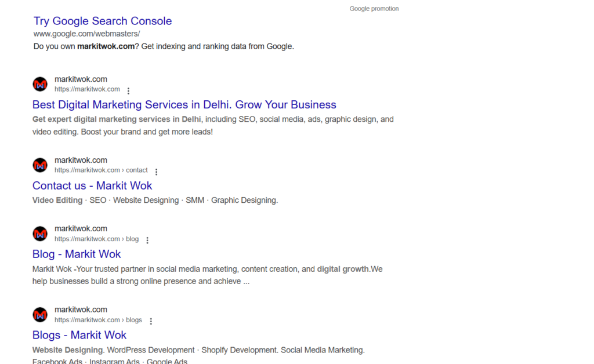Viewport: 594px width, 364px height.
Task: Click the markitwok.com site name above the homepage result
Action: (x=81, y=79)
